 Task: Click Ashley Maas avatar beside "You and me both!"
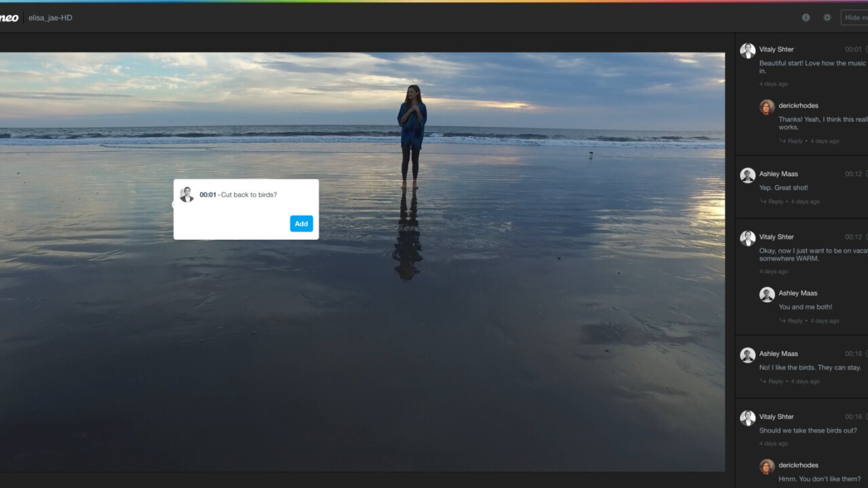767,294
